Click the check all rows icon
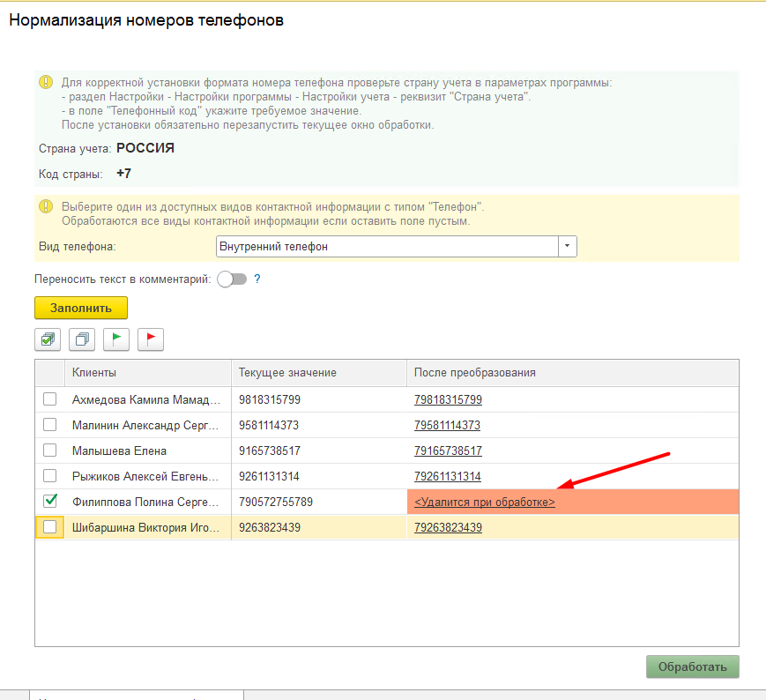The height and width of the screenshot is (700, 766). 48,339
